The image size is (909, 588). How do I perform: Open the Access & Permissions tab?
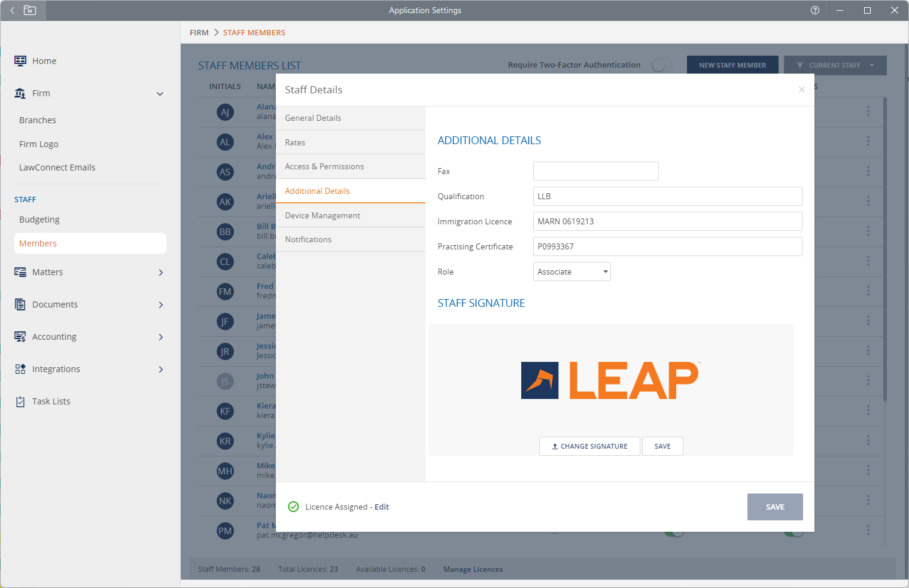coord(351,167)
